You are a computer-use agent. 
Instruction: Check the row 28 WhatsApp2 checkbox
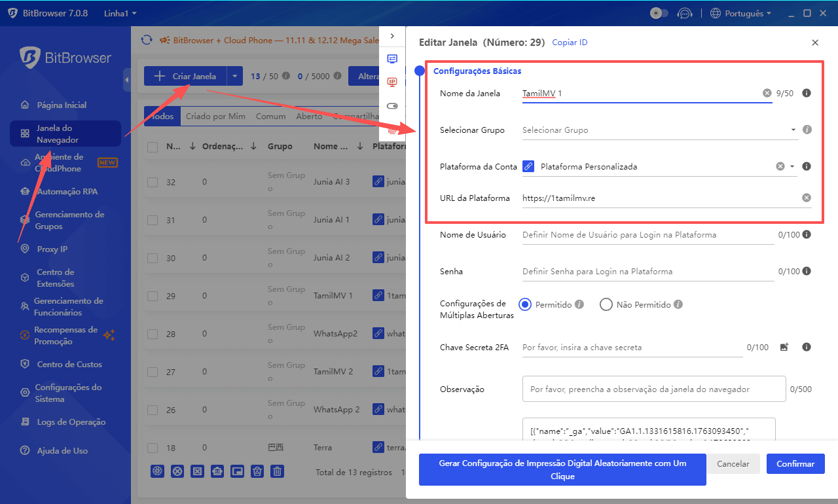click(x=153, y=334)
